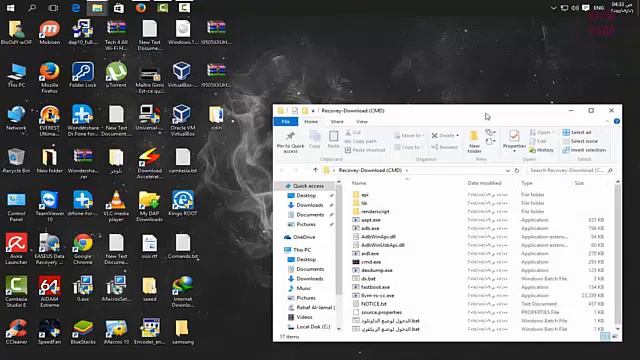Open the address bar previous locations dropdown
This screenshot has height=360, width=640.
(x=508, y=171)
